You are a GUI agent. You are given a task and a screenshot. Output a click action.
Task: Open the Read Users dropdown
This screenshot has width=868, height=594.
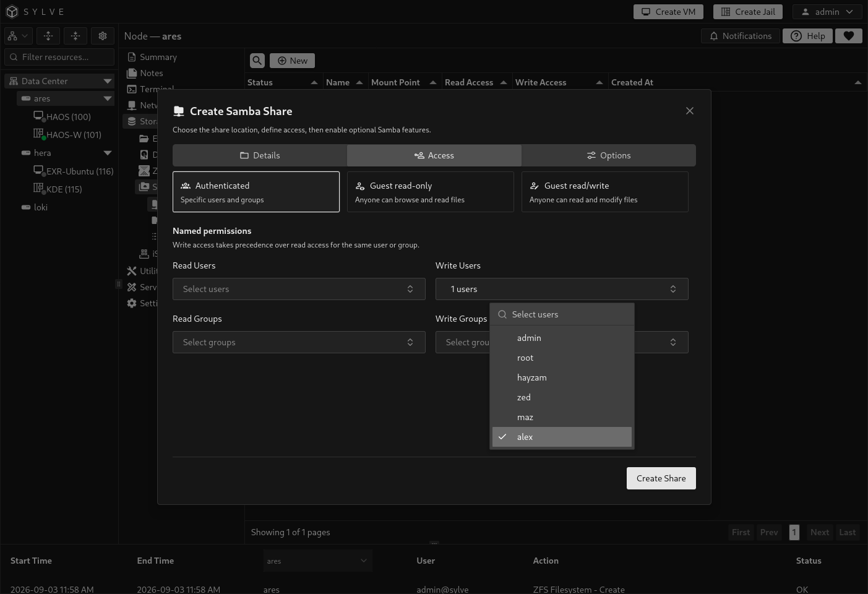pos(299,289)
